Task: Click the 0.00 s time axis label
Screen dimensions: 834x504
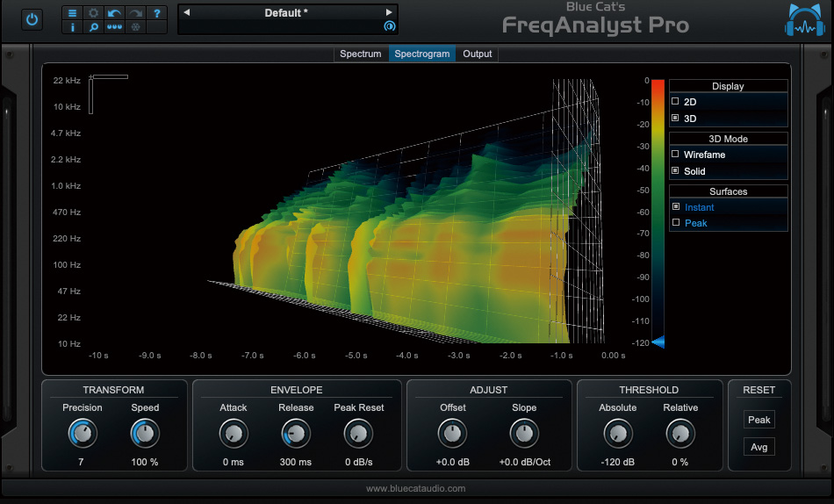Action: [614, 355]
